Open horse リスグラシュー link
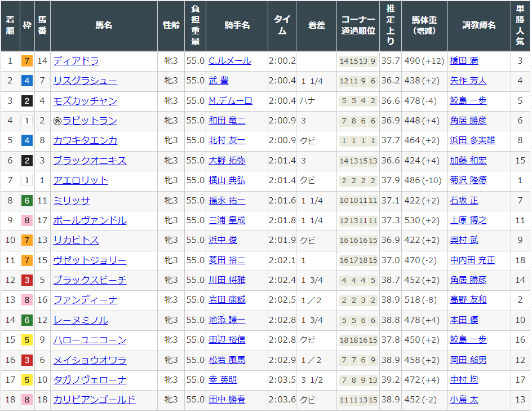The width and height of the screenshot is (532, 412). tap(85, 81)
